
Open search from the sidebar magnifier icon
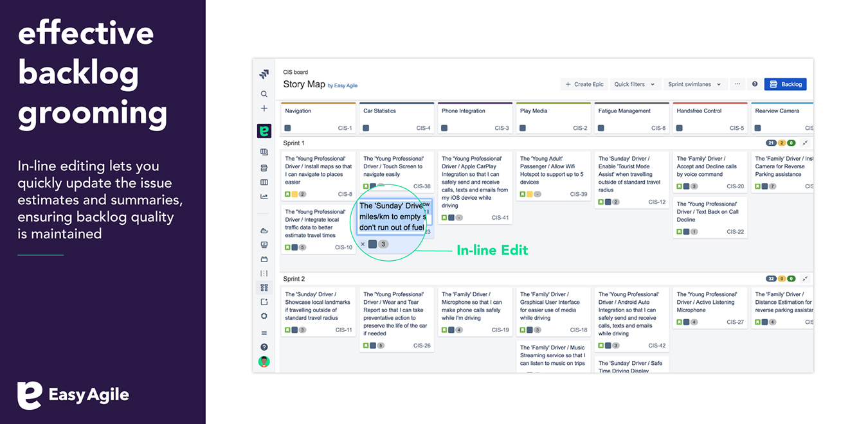pos(264,94)
